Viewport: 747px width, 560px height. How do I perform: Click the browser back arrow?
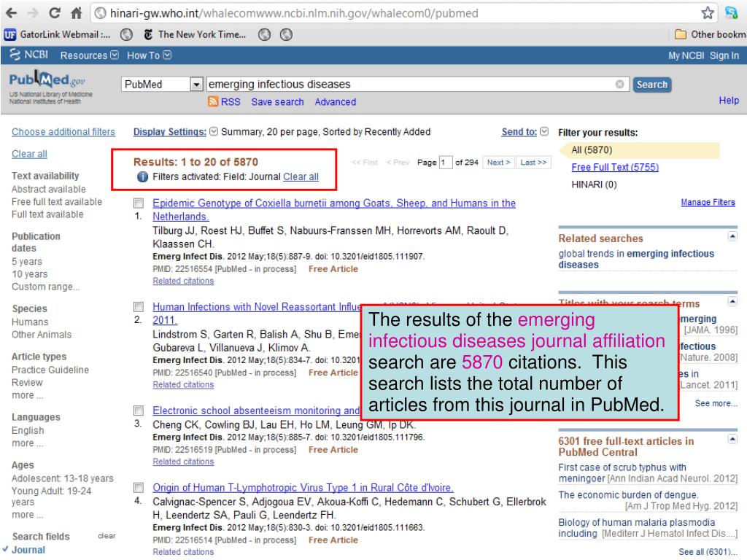point(10,12)
